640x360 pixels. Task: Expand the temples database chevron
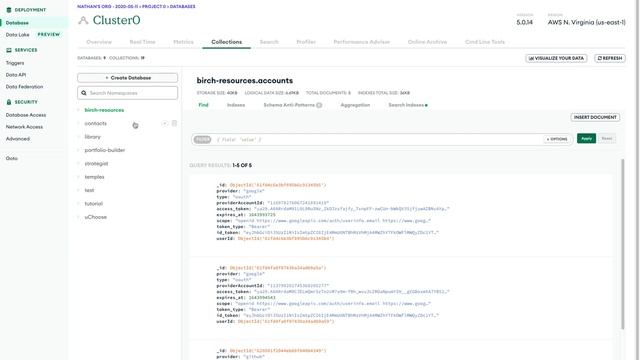79,177
